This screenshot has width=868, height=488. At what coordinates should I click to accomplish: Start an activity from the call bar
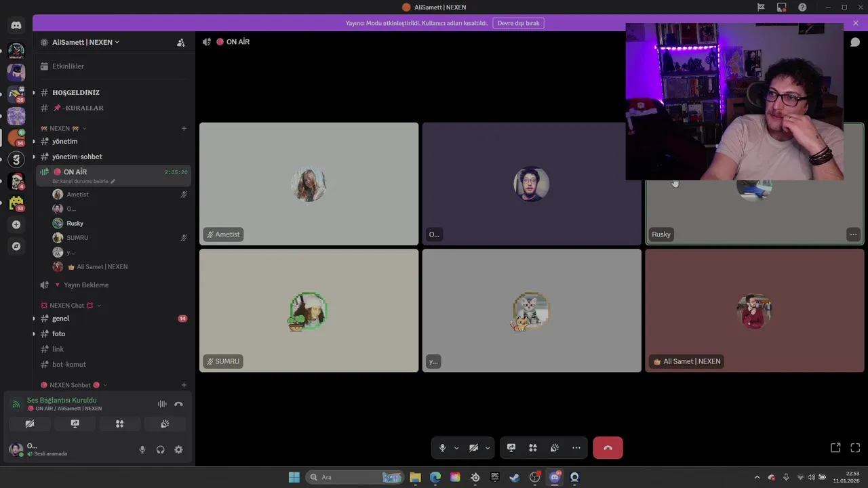(x=533, y=448)
